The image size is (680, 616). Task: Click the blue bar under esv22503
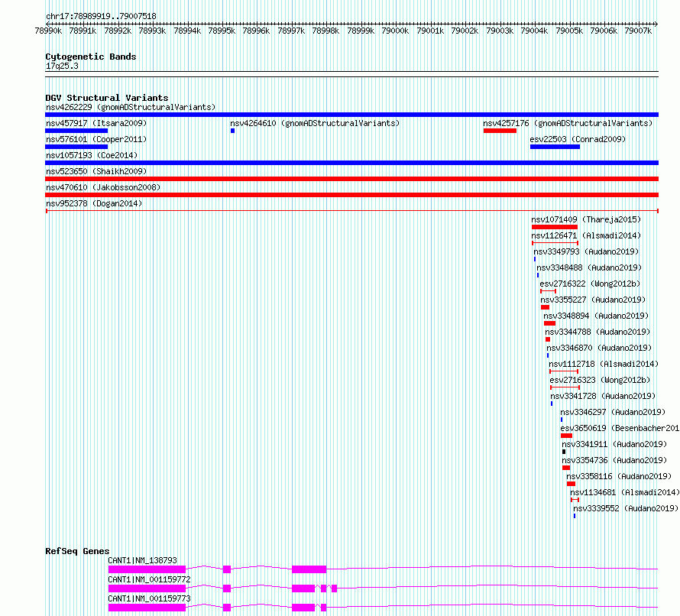coord(555,147)
